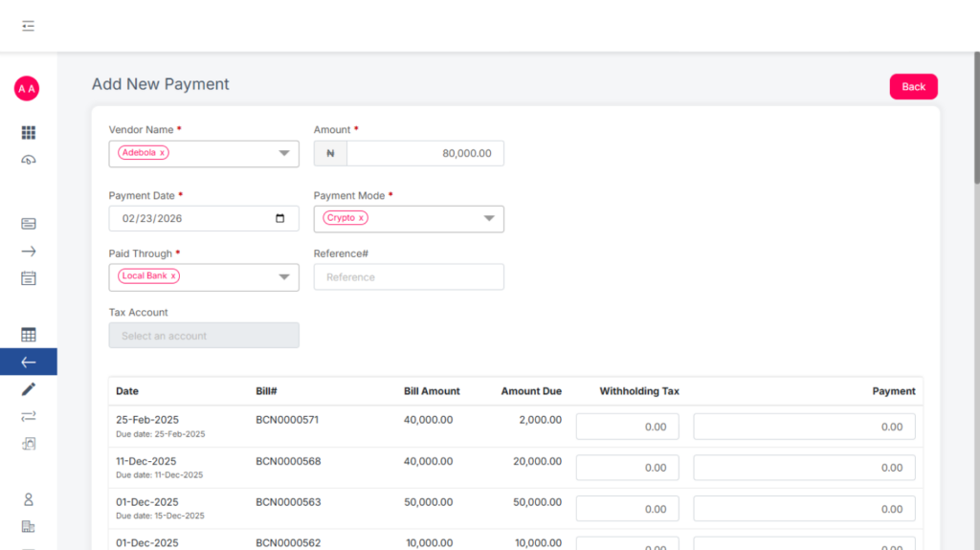The height and width of the screenshot is (550, 980).
Task: Click the highlighted left arrow sidebar item
Action: tap(28, 362)
